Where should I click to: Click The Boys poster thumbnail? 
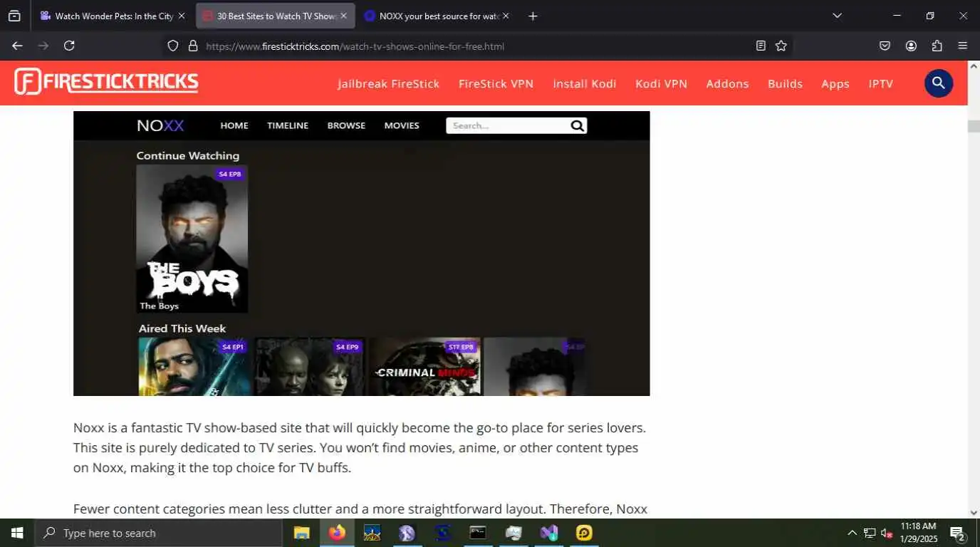click(x=192, y=239)
